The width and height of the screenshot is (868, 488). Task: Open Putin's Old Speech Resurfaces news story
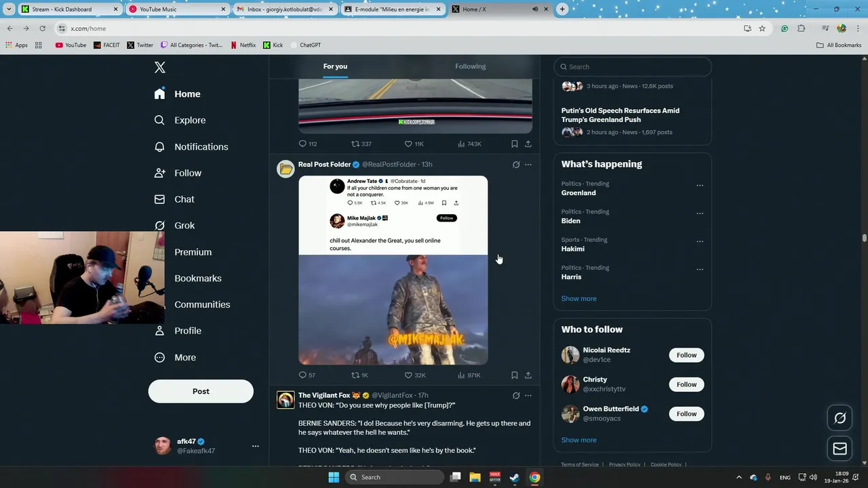pyautogui.click(x=620, y=115)
